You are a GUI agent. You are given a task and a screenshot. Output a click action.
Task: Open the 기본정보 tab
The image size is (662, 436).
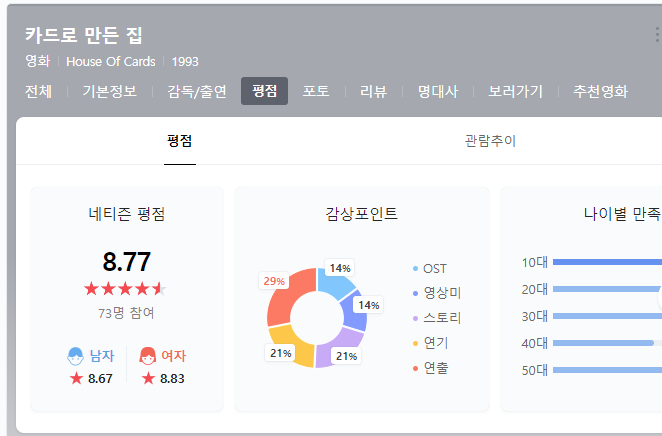(x=110, y=91)
